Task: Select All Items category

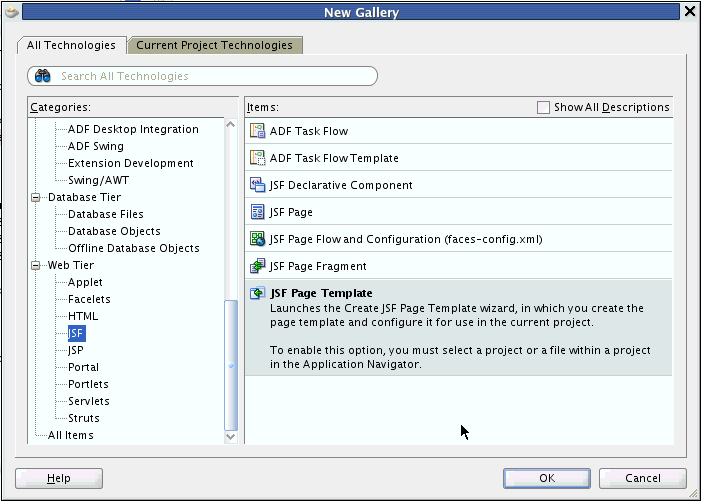Action: coord(71,435)
